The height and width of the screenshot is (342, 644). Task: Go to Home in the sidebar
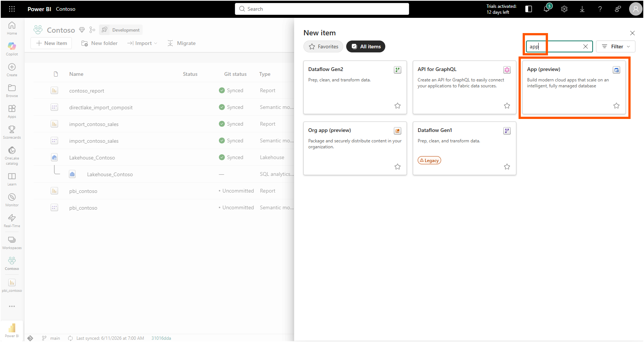[12, 28]
